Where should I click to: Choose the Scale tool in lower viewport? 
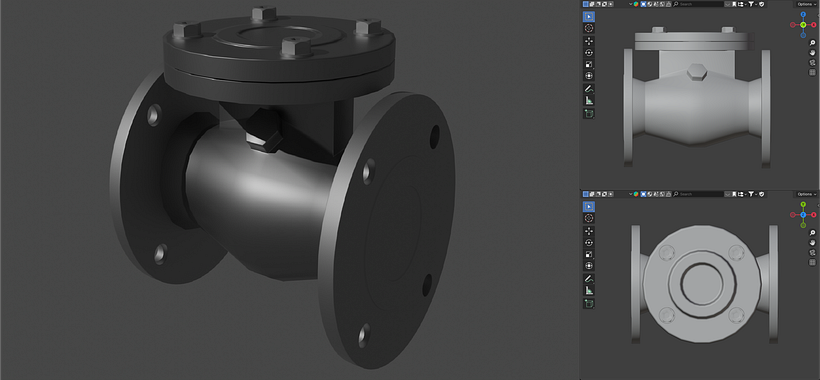click(589, 255)
